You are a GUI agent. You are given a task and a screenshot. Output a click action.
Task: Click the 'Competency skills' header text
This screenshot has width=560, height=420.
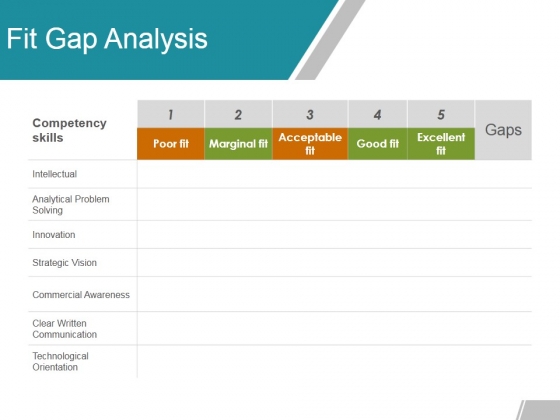[x=69, y=130]
